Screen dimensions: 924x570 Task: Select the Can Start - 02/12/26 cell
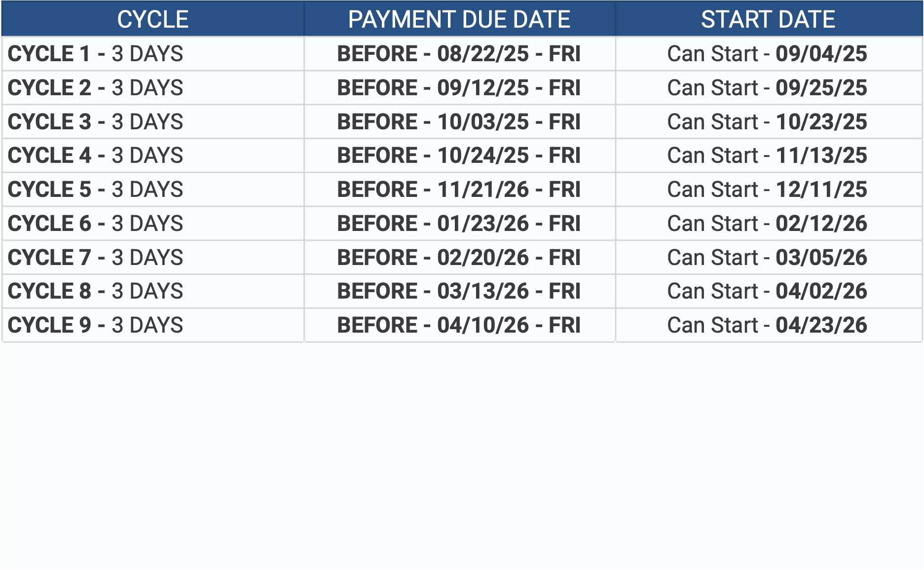[767, 224]
